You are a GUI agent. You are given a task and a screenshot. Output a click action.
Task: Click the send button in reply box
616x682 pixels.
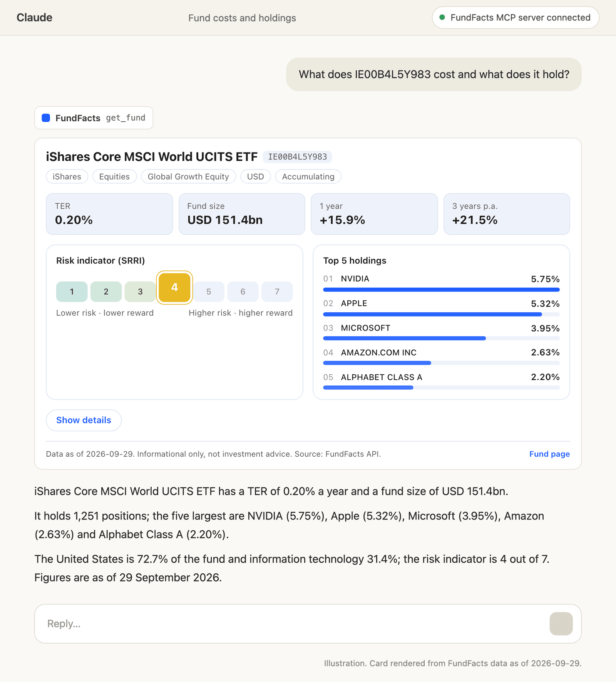[x=561, y=623]
